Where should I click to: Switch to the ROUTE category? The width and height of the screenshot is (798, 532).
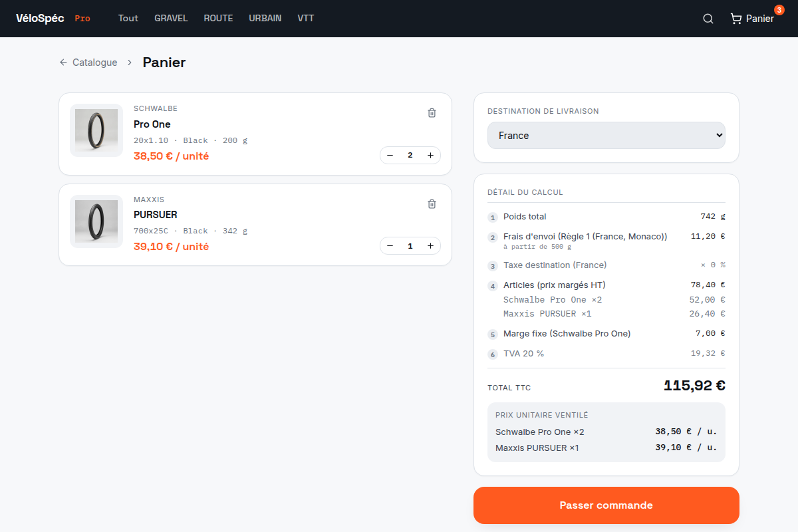[x=218, y=19]
